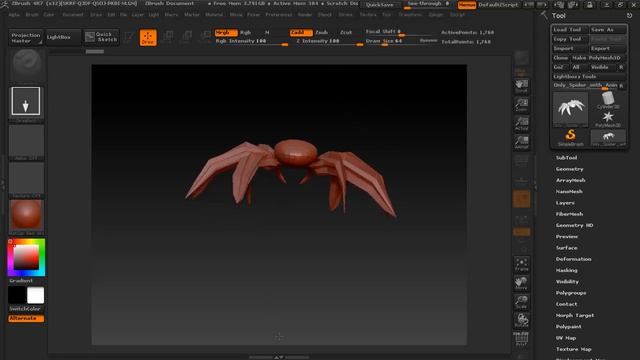Open the red MatCap material sphere
The height and width of the screenshot is (360, 640).
(27, 215)
